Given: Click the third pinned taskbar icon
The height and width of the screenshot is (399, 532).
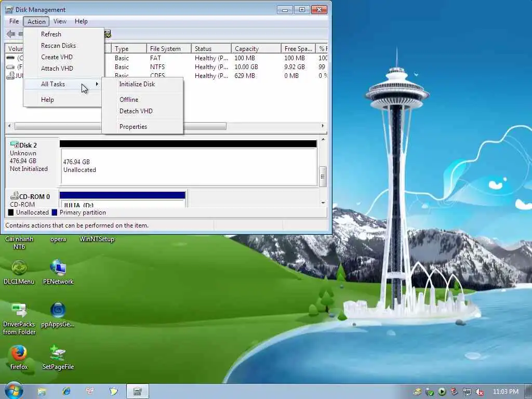Looking at the screenshot, I should coord(90,392).
